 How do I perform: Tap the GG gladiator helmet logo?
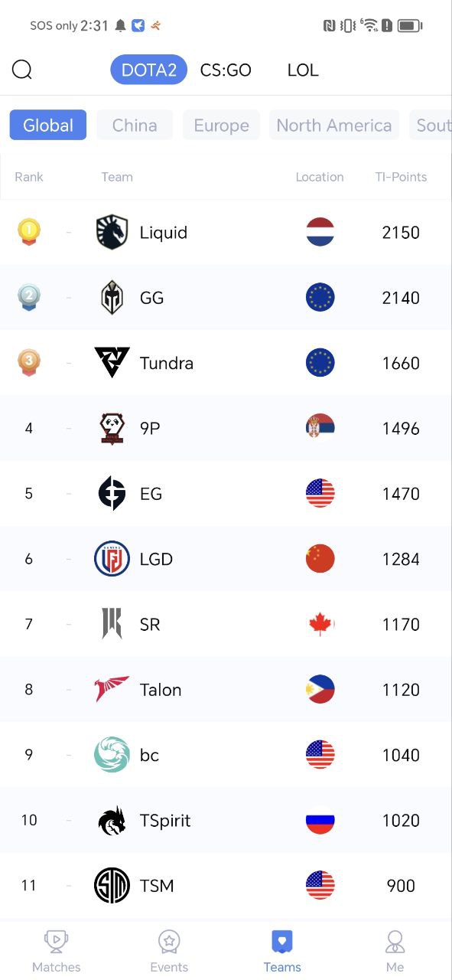[112, 298]
